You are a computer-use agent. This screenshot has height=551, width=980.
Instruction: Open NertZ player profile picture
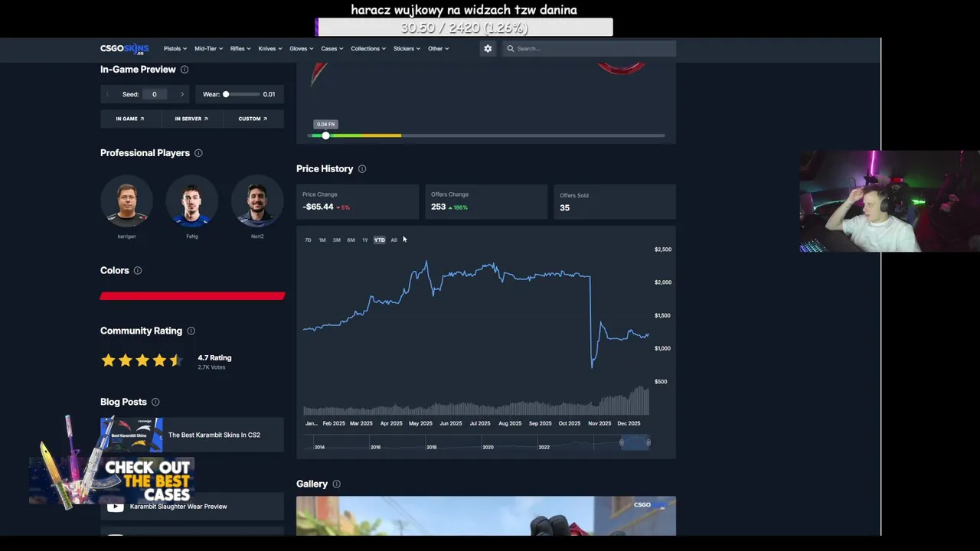tap(257, 201)
